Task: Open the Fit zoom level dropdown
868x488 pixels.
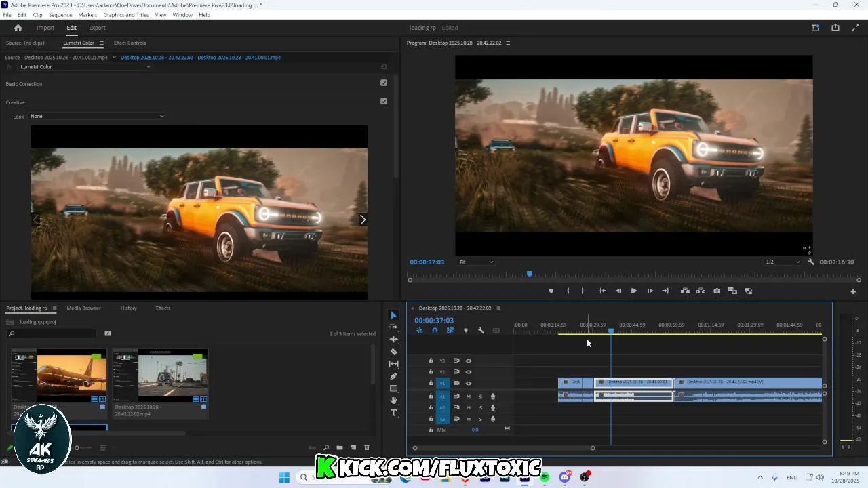Action: point(476,262)
